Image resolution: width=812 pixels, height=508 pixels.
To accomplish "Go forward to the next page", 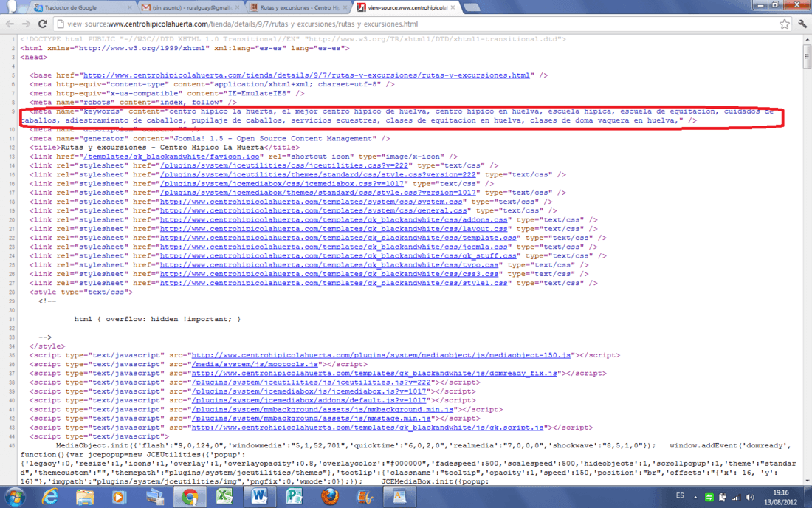I will click(26, 24).
